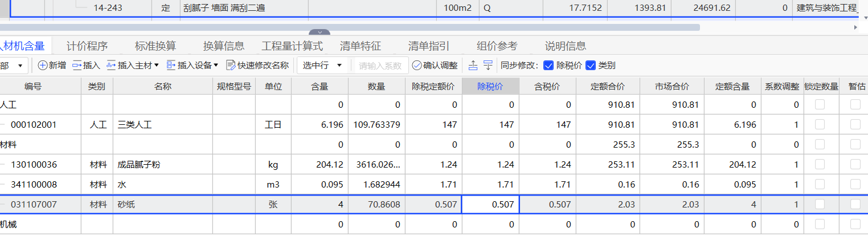The image size is (868, 236).
Task: Click the 三类人工 name cell
Action: 163,124
